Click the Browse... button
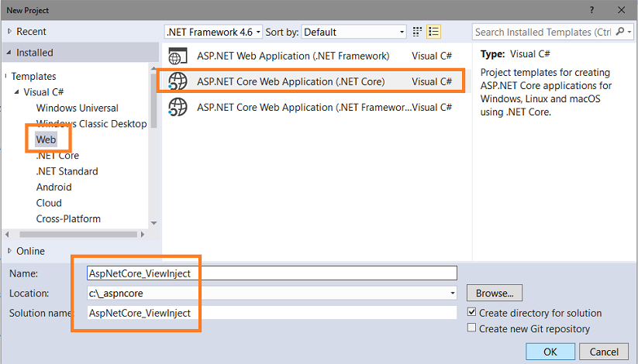 click(495, 293)
